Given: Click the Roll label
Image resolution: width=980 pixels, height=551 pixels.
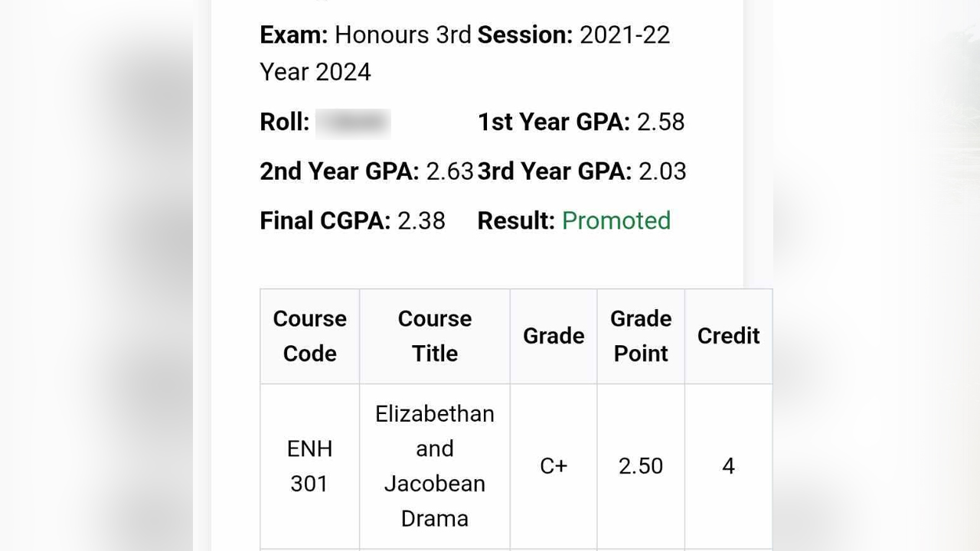Looking at the screenshot, I should 285,122.
